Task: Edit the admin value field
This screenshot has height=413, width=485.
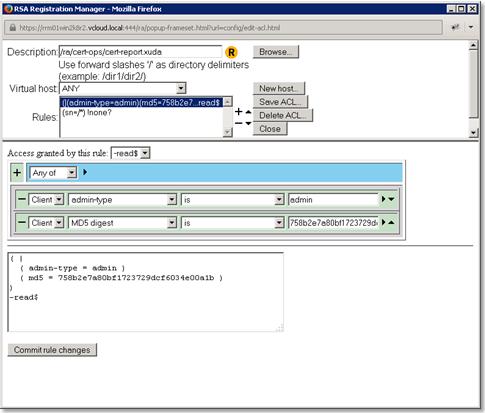Action: [333, 200]
